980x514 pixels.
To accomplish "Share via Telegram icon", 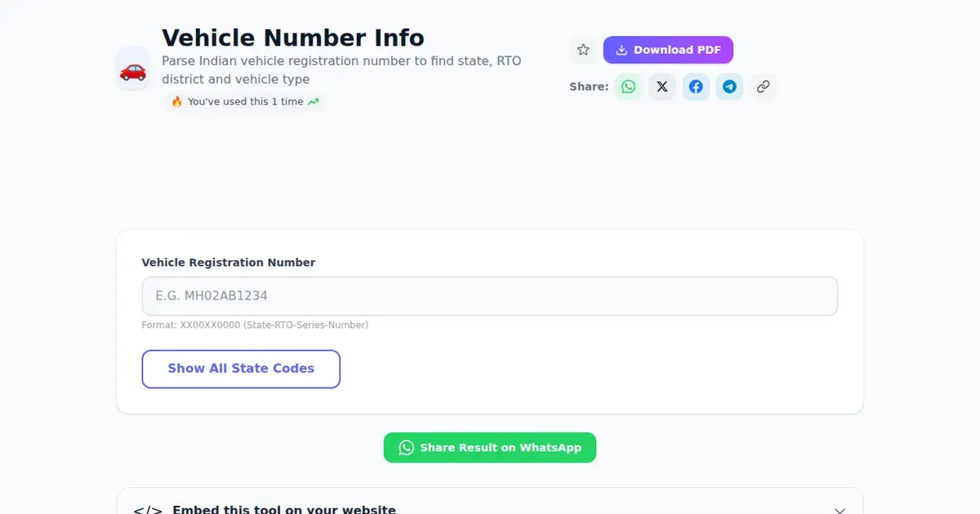I will [729, 86].
